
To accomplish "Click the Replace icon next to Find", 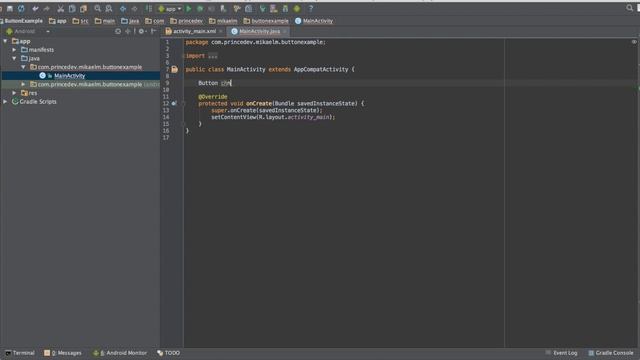I will point(109,8).
